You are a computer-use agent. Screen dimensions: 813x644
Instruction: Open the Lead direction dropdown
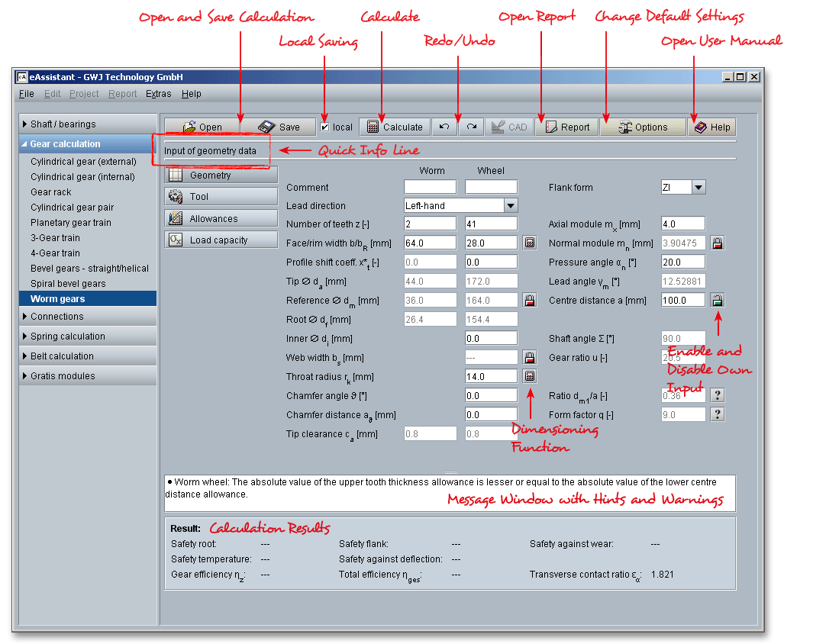(x=510, y=206)
